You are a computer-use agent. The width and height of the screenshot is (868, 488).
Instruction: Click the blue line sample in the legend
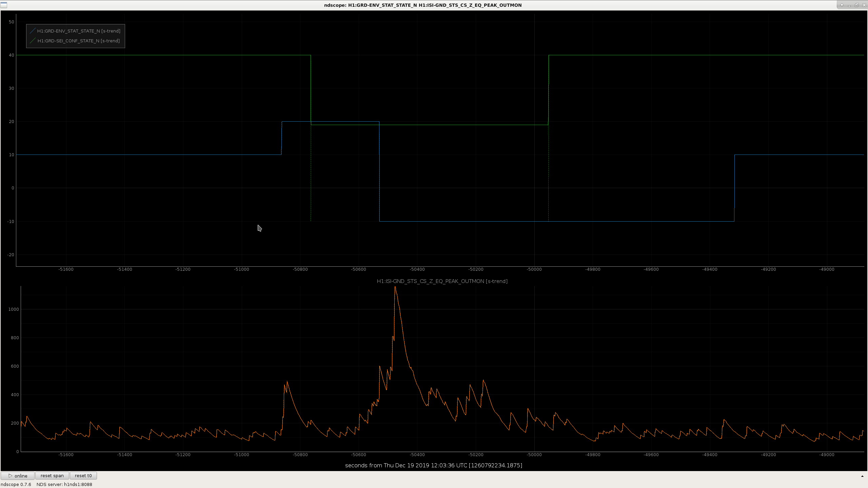tap(33, 31)
